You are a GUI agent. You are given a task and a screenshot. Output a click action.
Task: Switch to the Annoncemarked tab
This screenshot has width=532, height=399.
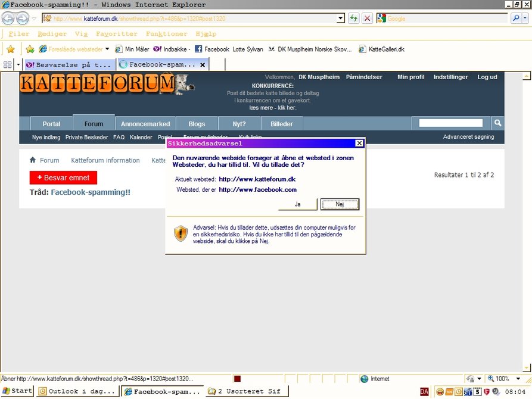[145, 124]
